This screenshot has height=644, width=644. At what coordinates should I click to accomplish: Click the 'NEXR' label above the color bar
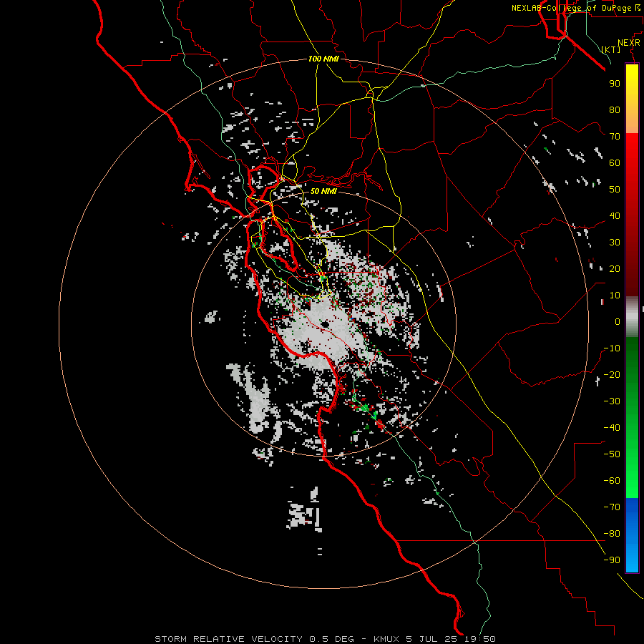point(628,43)
